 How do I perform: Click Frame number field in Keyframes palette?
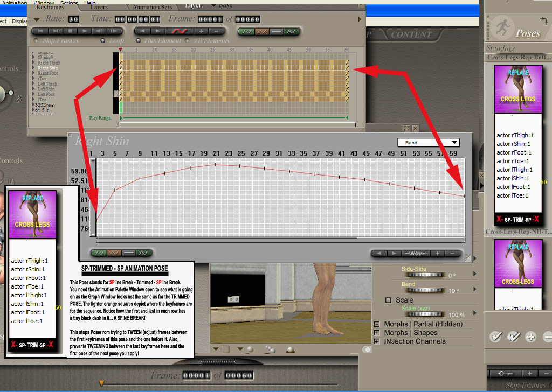[x=210, y=19]
